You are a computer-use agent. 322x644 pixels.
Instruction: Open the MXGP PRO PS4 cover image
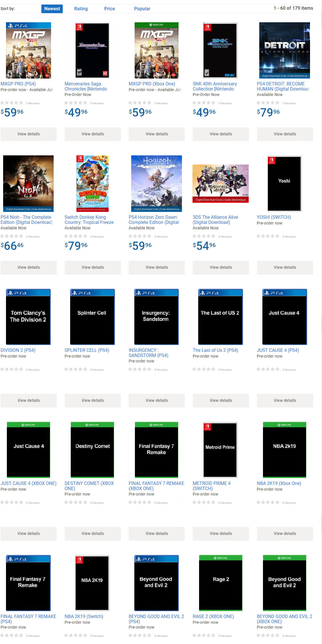point(29,50)
